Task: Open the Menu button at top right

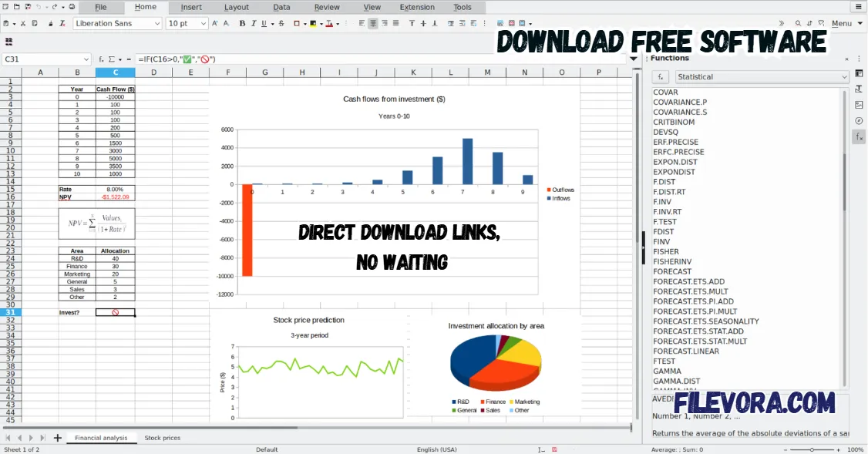Action: [843, 23]
